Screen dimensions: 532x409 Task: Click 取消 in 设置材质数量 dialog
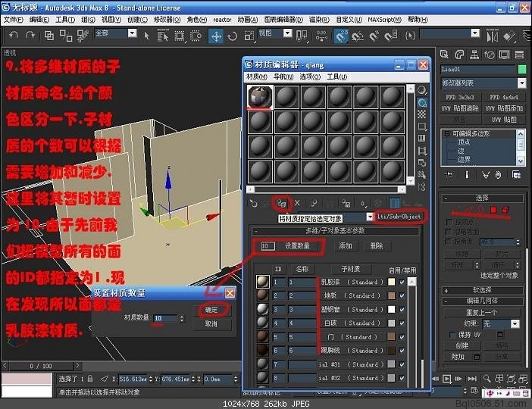click(211, 324)
